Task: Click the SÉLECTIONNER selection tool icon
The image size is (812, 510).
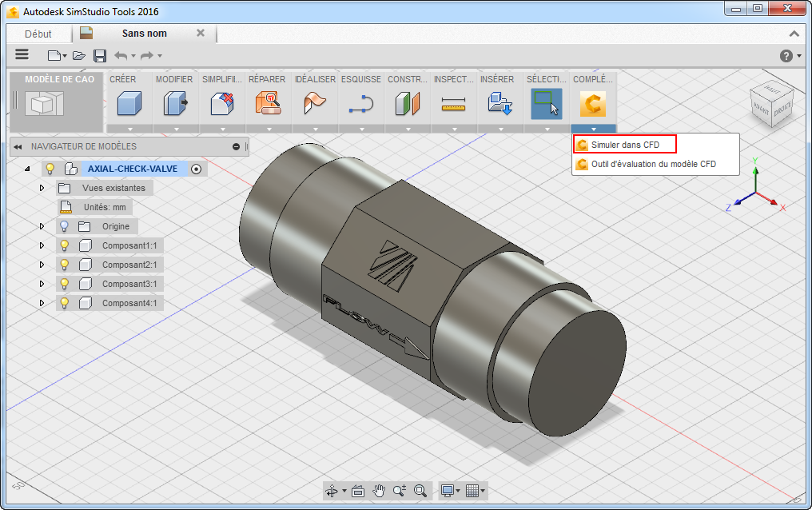Action: [x=547, y=104]
